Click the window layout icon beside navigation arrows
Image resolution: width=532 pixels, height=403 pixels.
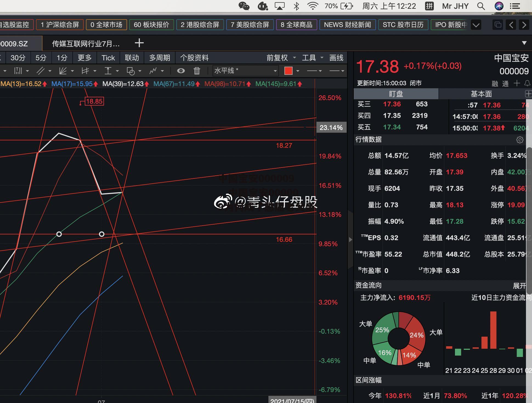point(498,25)
